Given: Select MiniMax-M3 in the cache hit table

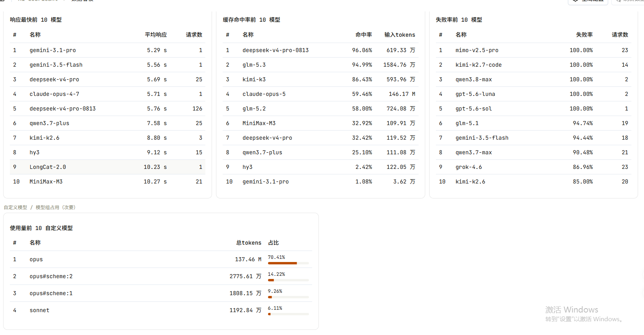Looking at the screenshot, I should tap(320, 123).
